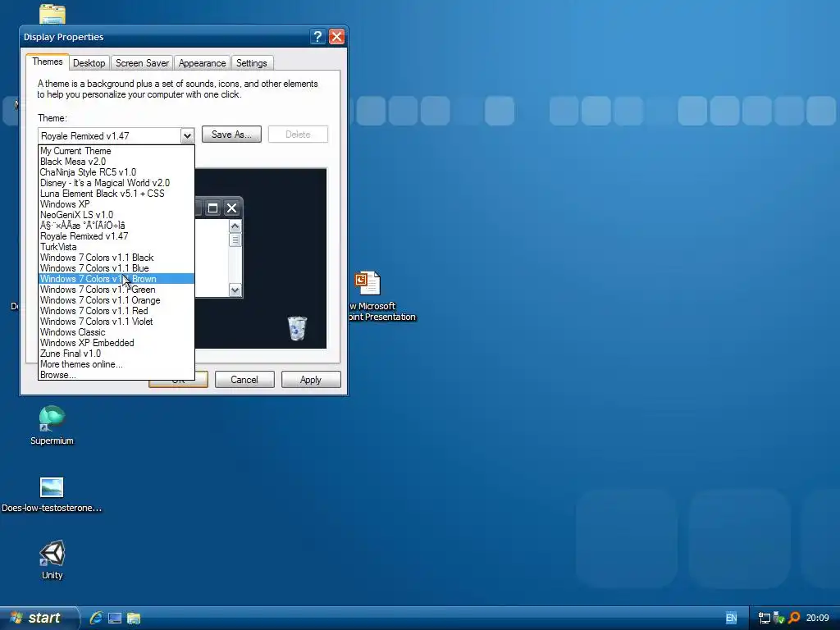
Task: Select Windows 7 Colors v1.1 Green
Action: point(116,290)
